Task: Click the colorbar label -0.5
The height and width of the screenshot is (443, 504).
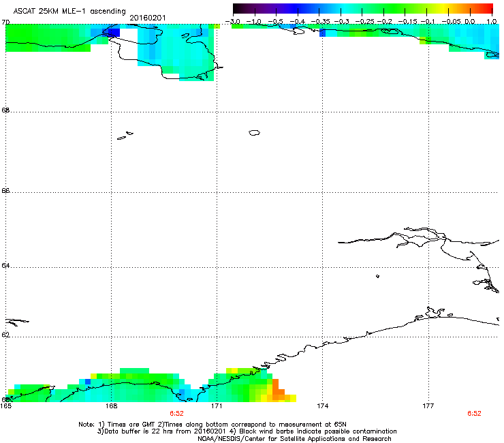Action: 275,22
